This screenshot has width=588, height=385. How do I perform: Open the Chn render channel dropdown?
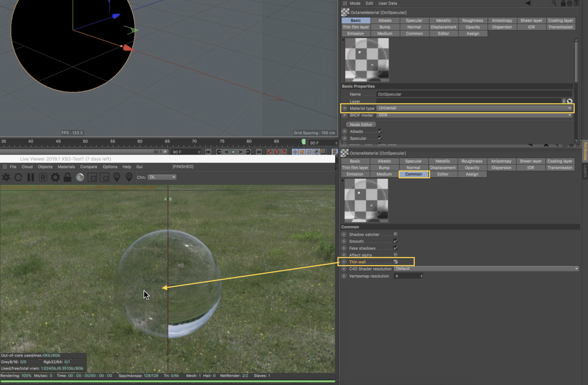(x=162, y=177)
